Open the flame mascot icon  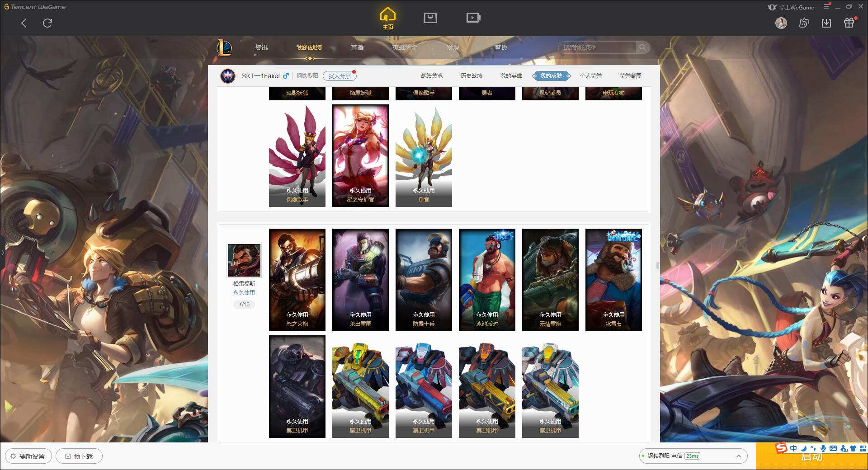[804, 23]
